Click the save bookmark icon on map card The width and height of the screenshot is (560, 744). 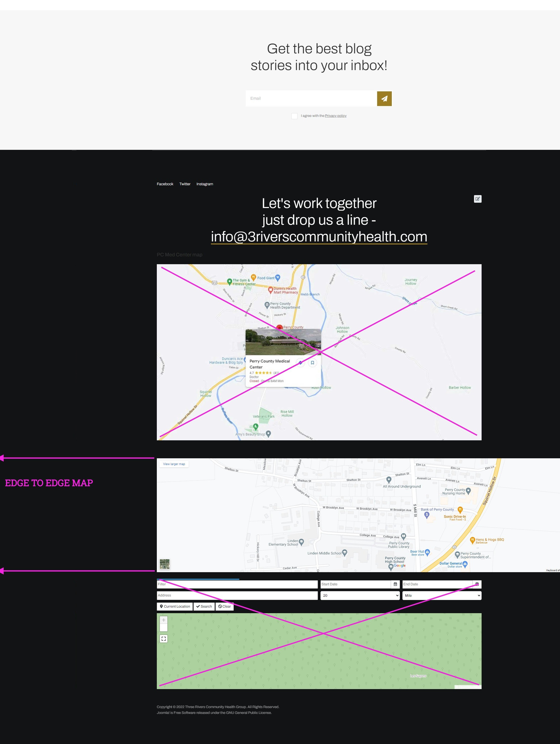(312, 363)
